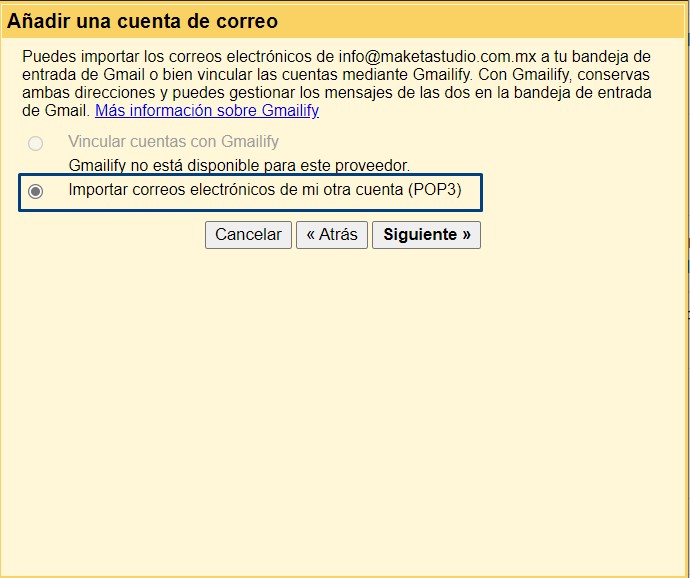690x578 pixels.
Task: Click the 'Gmailify no está disponible' notice text
Action: [239, 165]
